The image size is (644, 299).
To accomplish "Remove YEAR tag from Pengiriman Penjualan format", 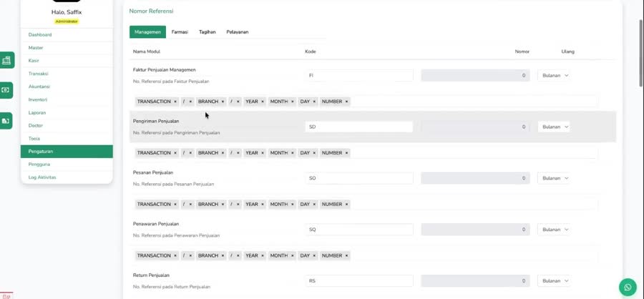I will tap(263, 153).
